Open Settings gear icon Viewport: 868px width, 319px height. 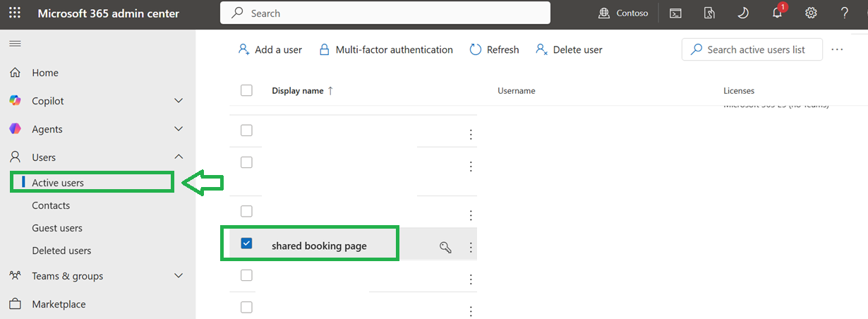812,13
